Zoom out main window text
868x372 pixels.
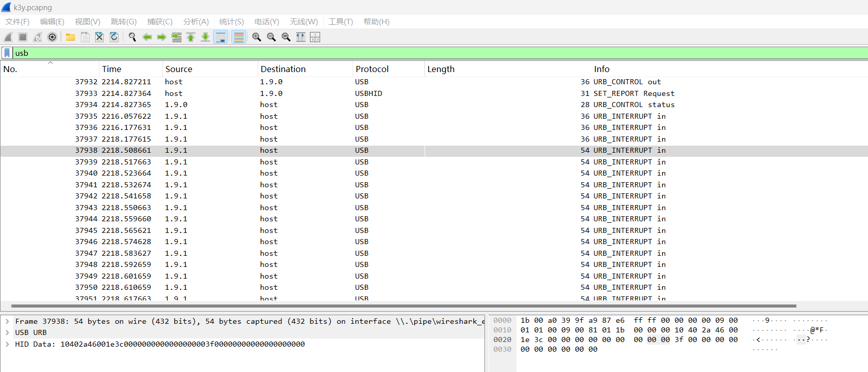(271, 37)
